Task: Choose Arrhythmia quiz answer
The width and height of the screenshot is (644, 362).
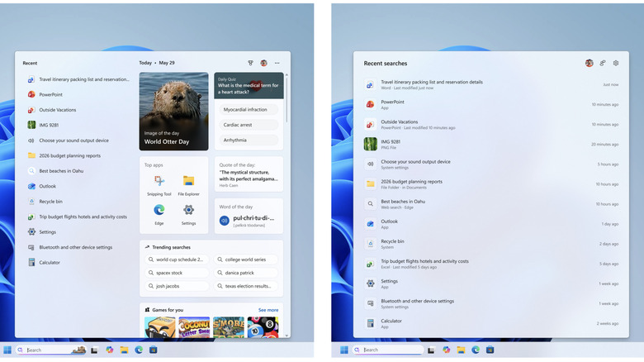Action: click(249, 140)
